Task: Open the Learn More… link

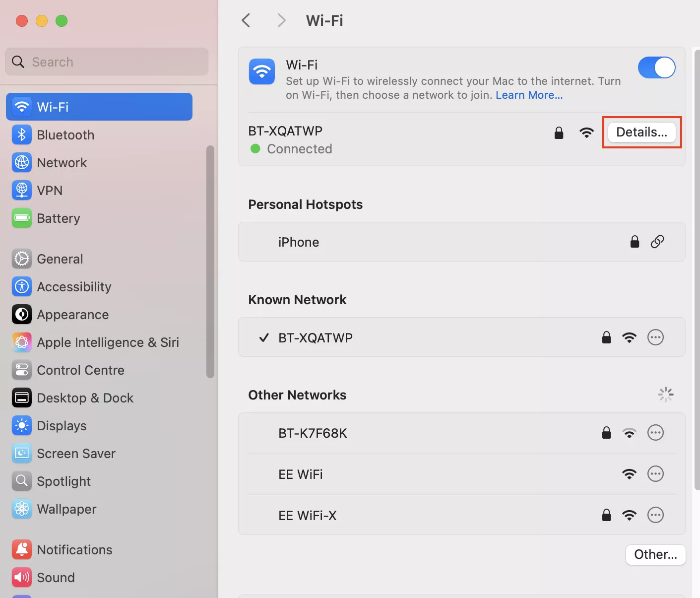Action: 529,95
